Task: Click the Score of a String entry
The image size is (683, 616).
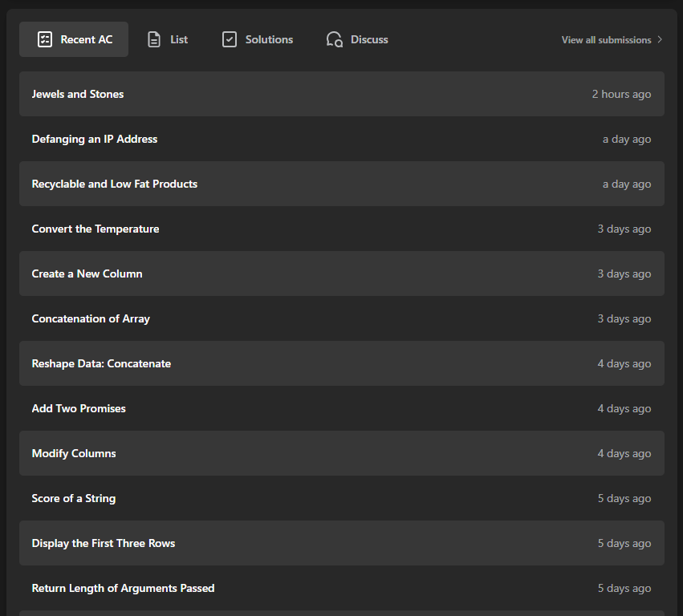Action: coord(74,498)
